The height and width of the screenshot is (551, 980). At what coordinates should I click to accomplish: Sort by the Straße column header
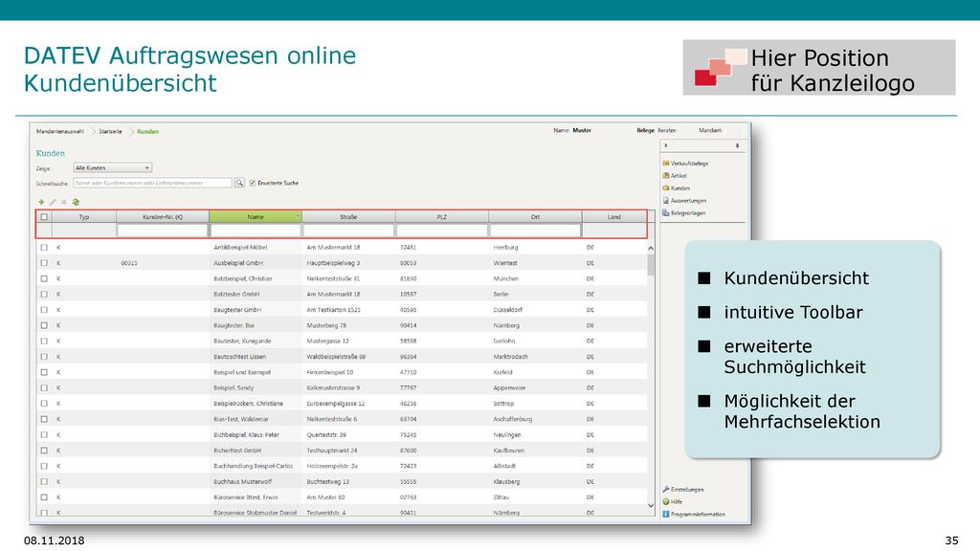[348, 217]
